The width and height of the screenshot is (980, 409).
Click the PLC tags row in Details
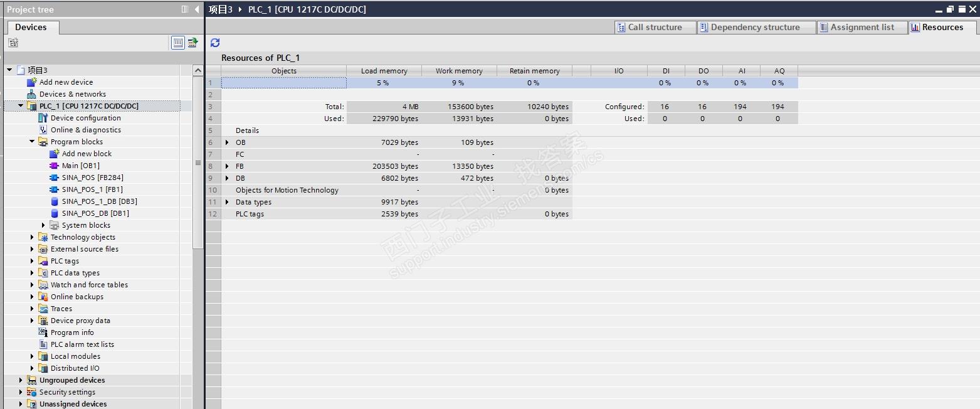point(396,214)
